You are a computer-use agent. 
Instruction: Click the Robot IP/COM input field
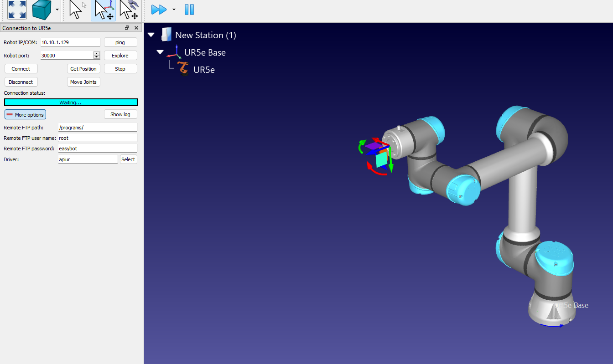70,42
